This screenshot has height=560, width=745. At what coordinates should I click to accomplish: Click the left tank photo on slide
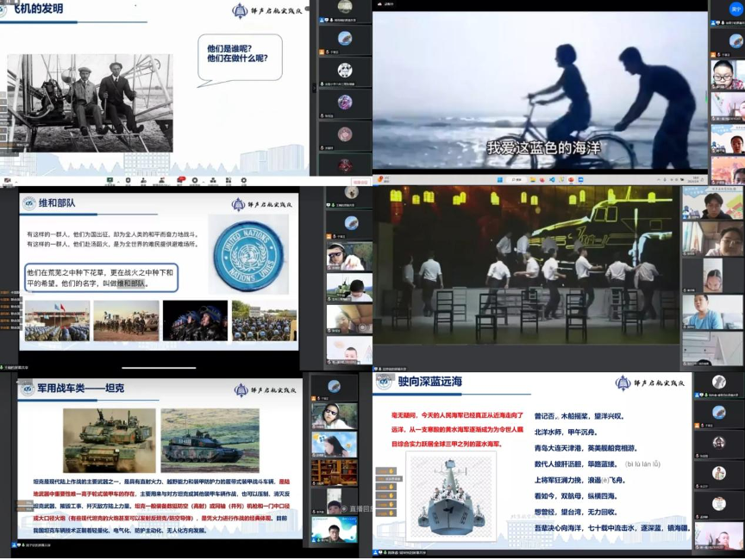[109, 439]
